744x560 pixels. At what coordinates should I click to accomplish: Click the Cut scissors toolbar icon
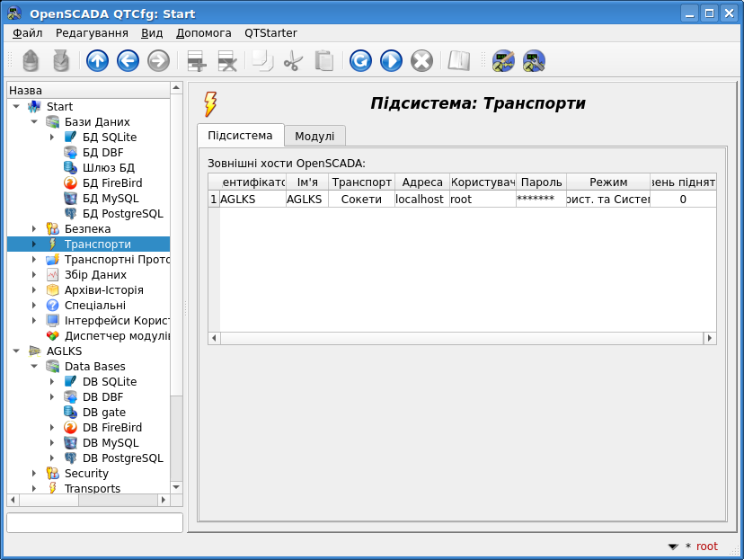[293, 61]
